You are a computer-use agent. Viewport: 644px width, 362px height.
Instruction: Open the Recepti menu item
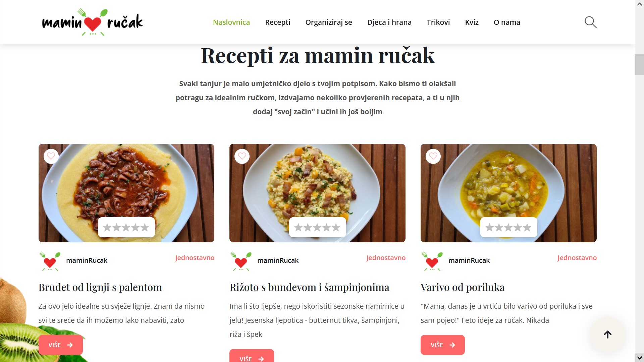[277, 22]
